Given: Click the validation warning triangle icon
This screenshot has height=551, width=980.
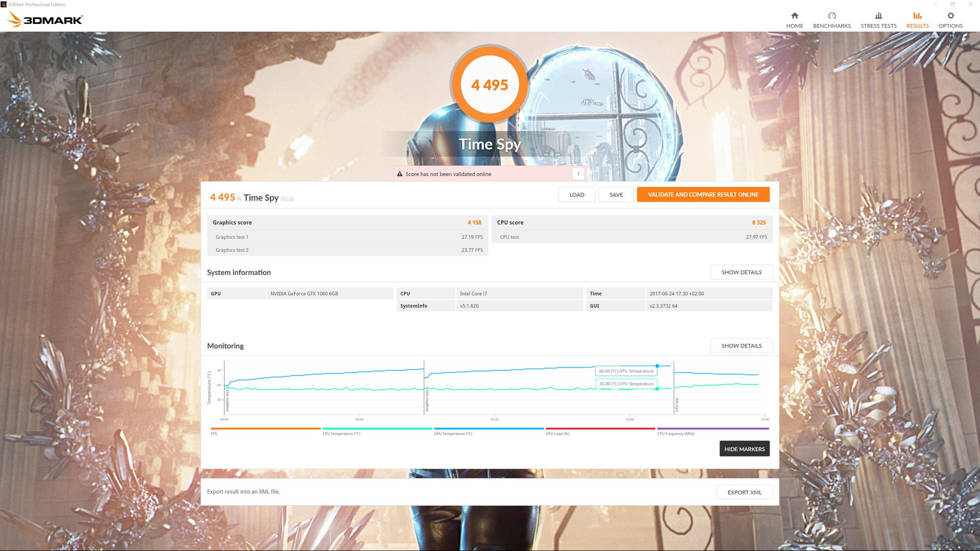Looking at the screenshot, I should 400,174.
